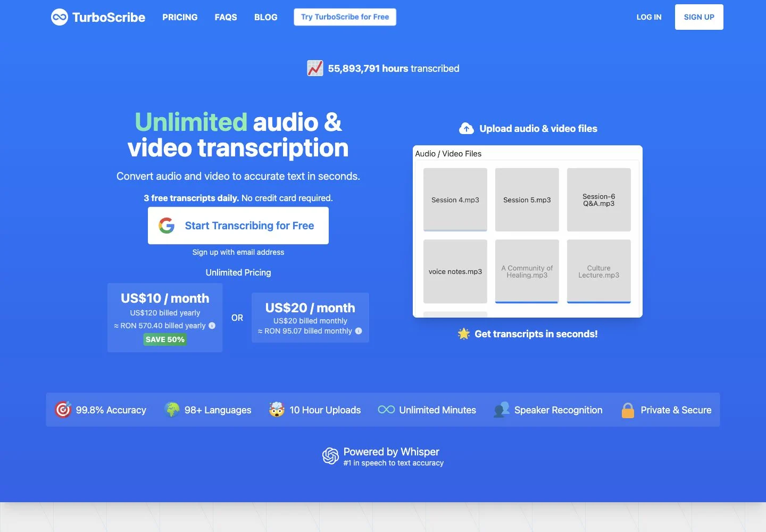This screenshot has height=532, width=766.
Task: Click the speaker silhouette icon for Speaker Recognition
Action: 502,410
